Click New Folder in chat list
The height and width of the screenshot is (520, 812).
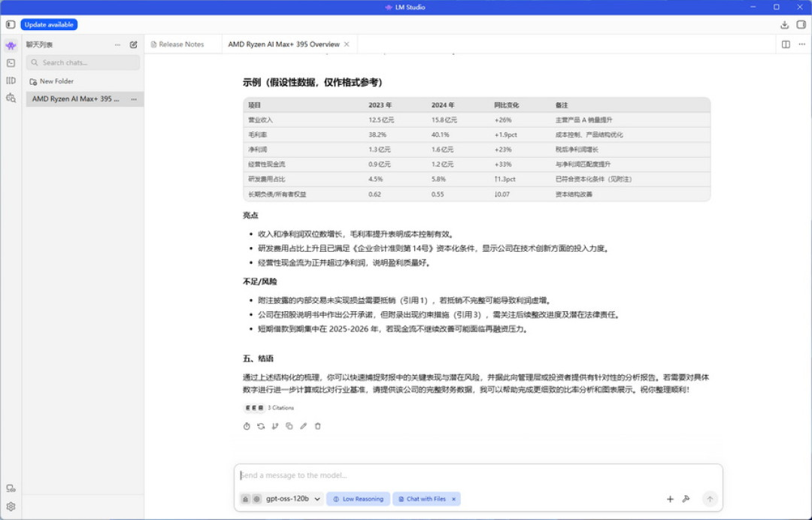point(52,81)
